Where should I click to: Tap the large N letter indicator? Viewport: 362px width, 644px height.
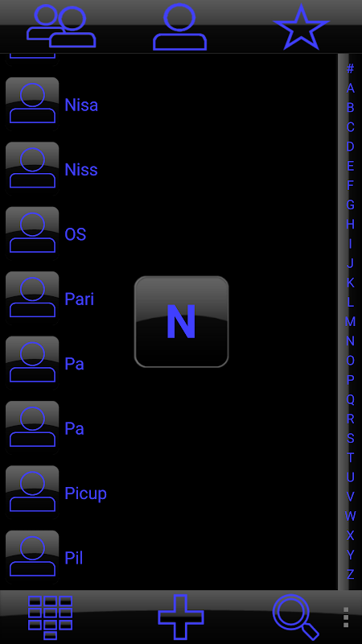182,321
